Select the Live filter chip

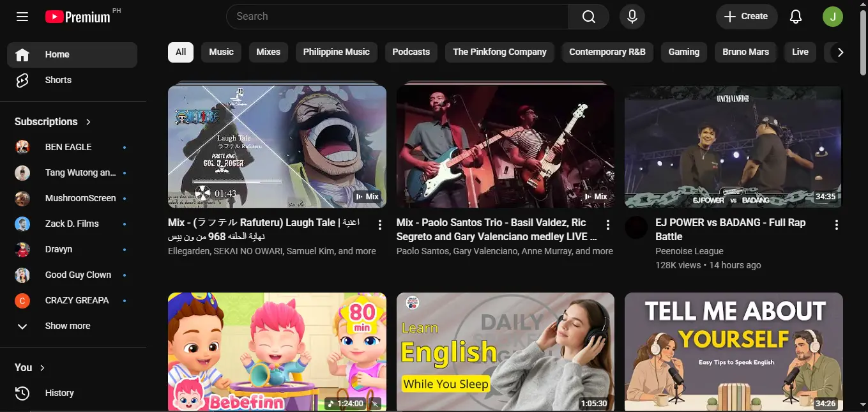point(800,52)
